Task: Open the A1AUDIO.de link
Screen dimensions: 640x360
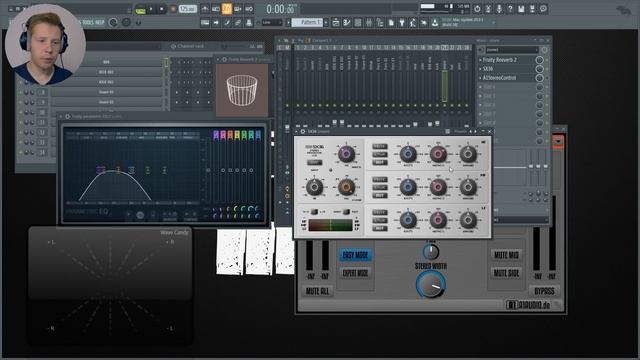Action: tap(528, 305)
